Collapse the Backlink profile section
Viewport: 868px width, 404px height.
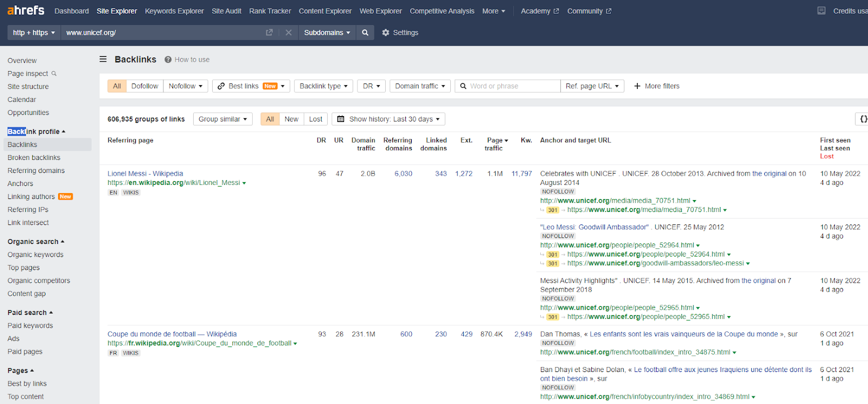tap(36, 131)
